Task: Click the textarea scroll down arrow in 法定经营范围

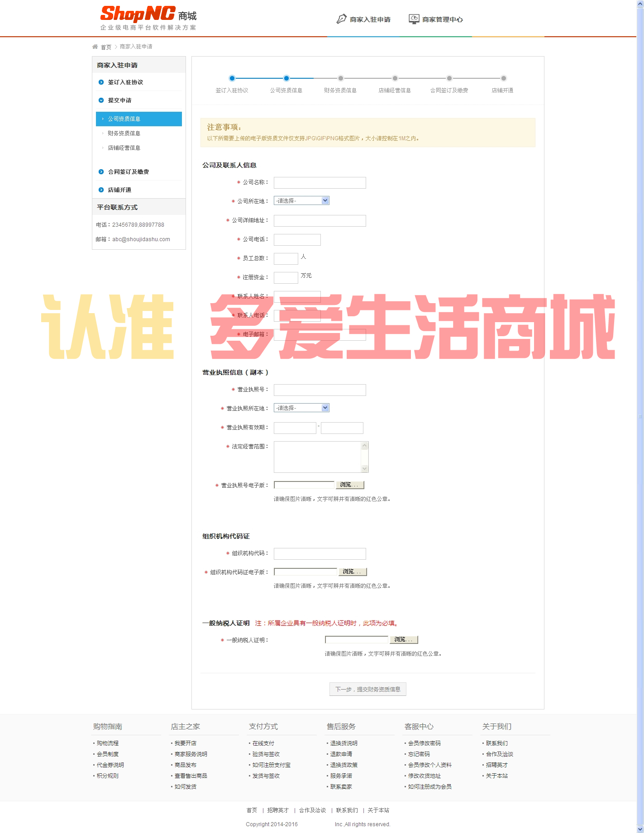Action: click(365, 469)
